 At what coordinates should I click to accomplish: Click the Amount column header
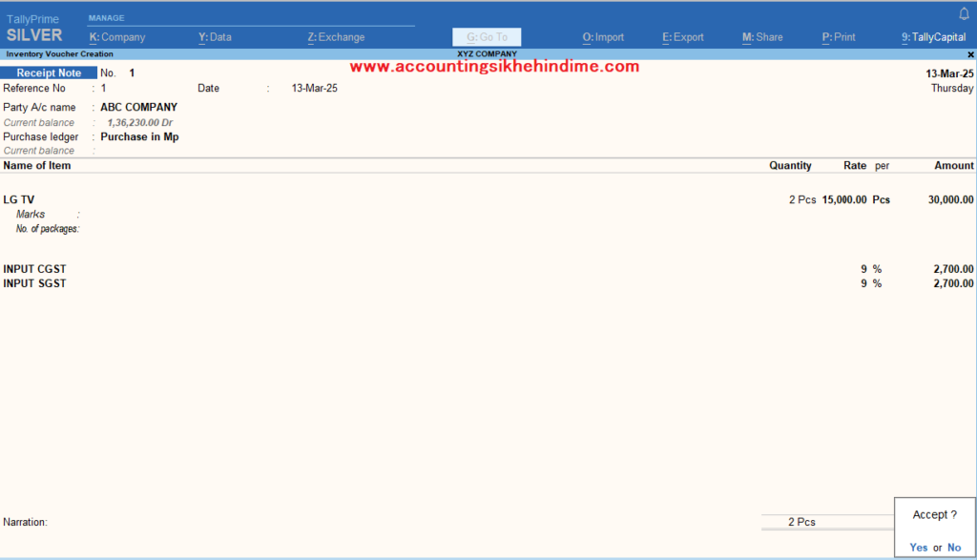click(x=954, y=166)
